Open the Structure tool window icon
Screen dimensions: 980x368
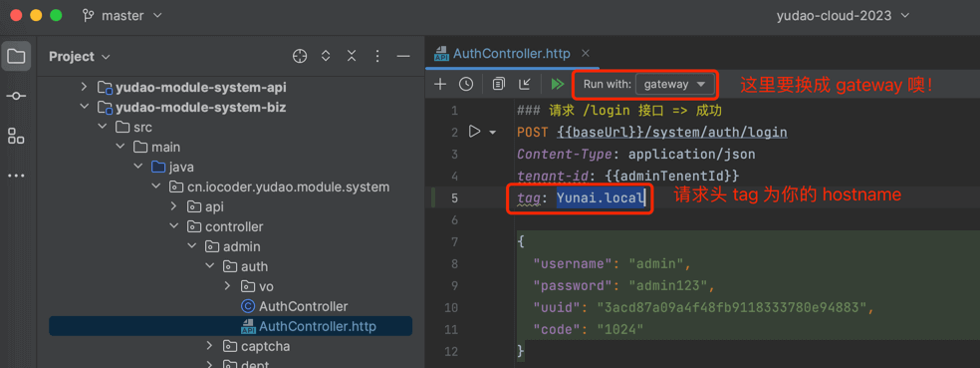pos(16,136)
